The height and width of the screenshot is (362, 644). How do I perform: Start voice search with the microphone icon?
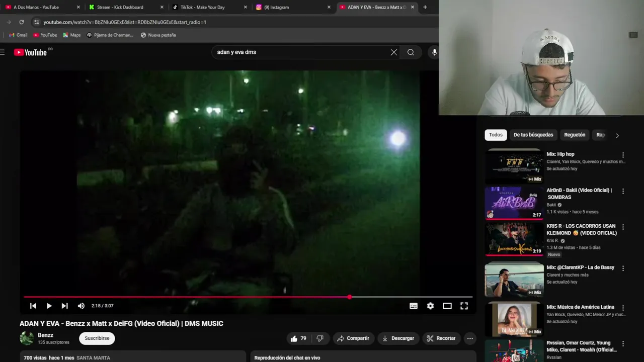pos(435,52)
